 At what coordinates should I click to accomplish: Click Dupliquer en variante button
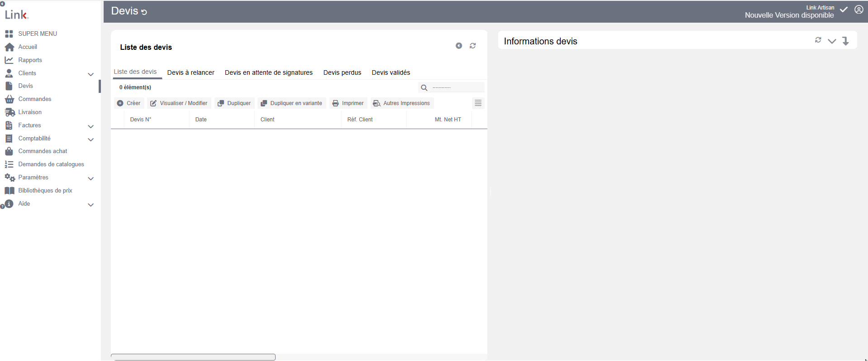pos(291,103)
